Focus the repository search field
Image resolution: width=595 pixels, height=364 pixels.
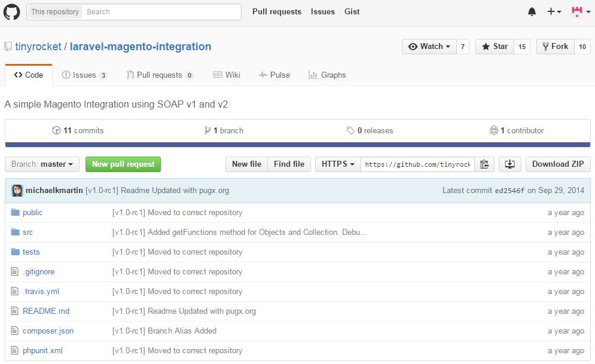[161, 12]
